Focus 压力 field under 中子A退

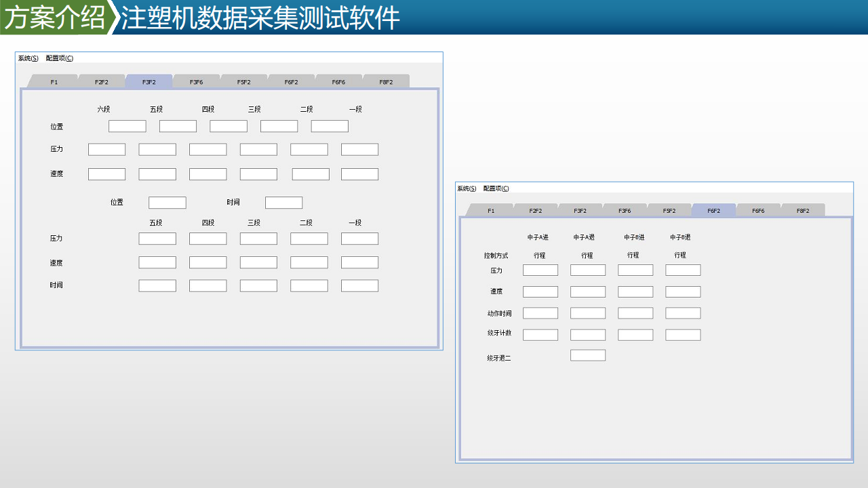point(588,270)
